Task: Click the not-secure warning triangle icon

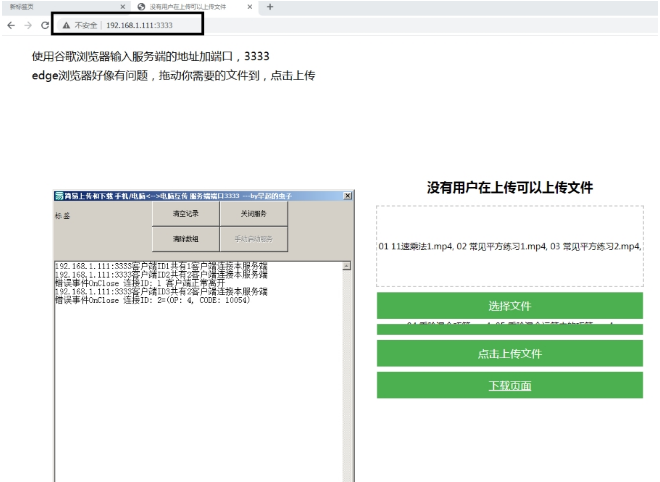Action: [x=66, y=25]
